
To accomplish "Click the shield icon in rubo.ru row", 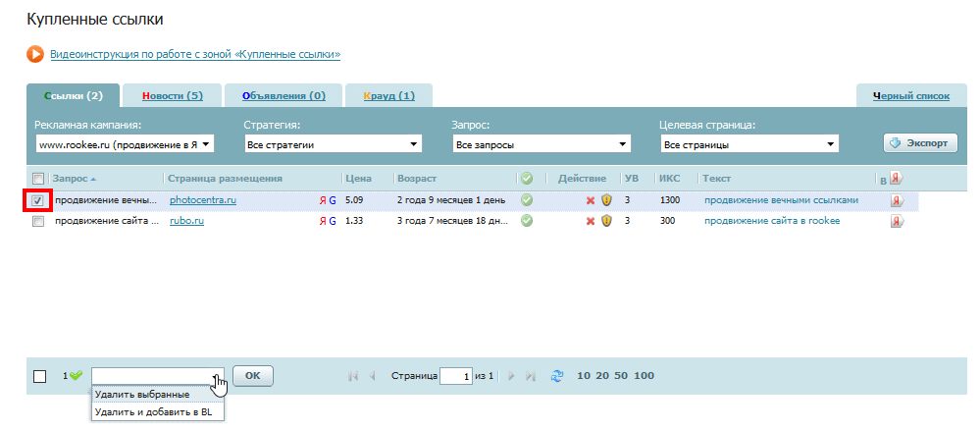I will point(606,221).
